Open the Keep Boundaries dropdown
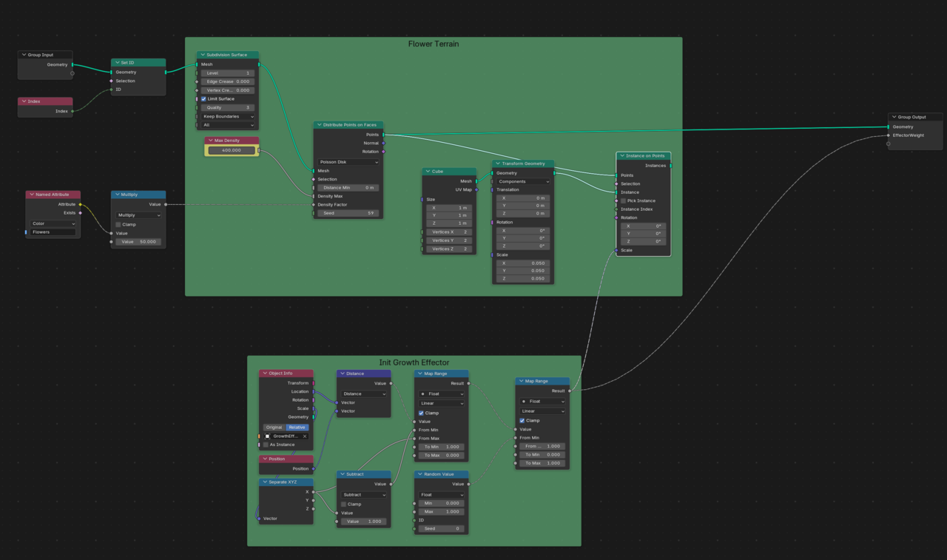Screen dimensions: 947x560 (x=228, y=117)
